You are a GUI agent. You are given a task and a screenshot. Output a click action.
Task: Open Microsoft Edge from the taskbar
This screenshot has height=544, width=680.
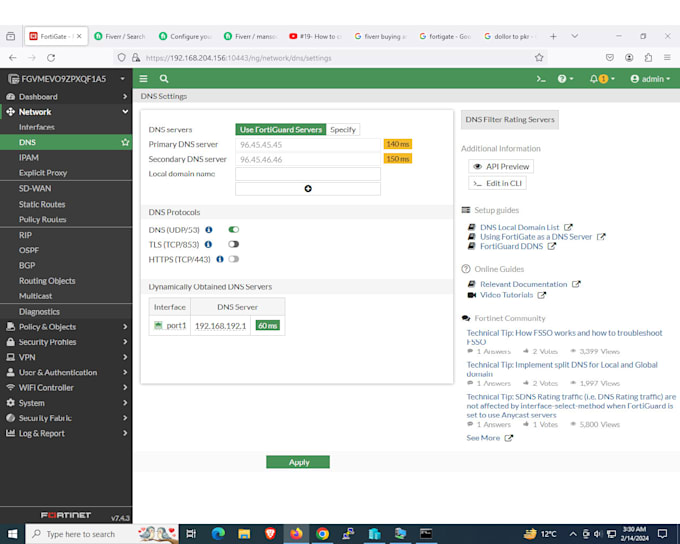click(x=218, y=534)
